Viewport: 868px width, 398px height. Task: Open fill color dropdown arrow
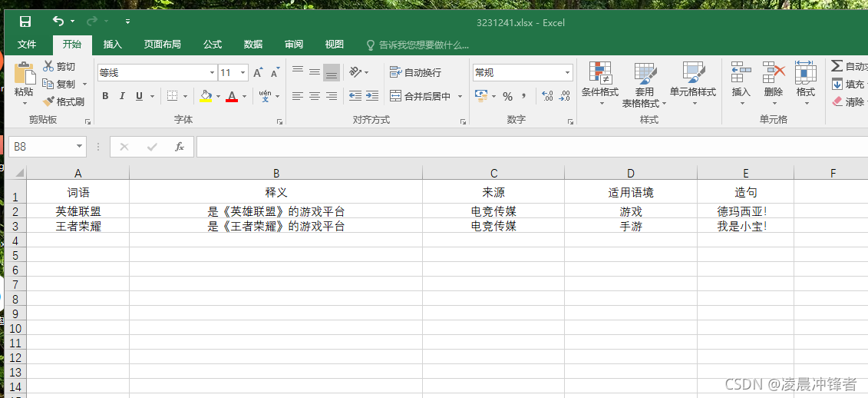click(218, 97)
